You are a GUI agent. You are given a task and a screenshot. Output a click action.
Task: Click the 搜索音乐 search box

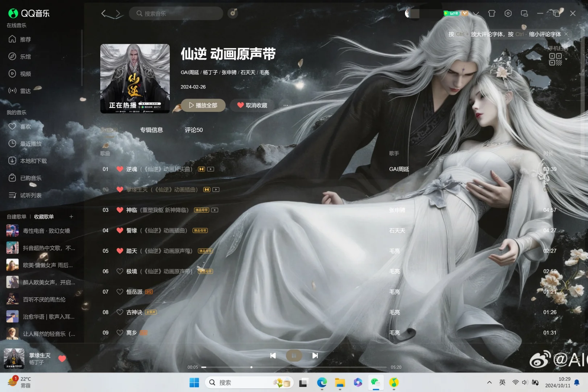click(176, 13)
